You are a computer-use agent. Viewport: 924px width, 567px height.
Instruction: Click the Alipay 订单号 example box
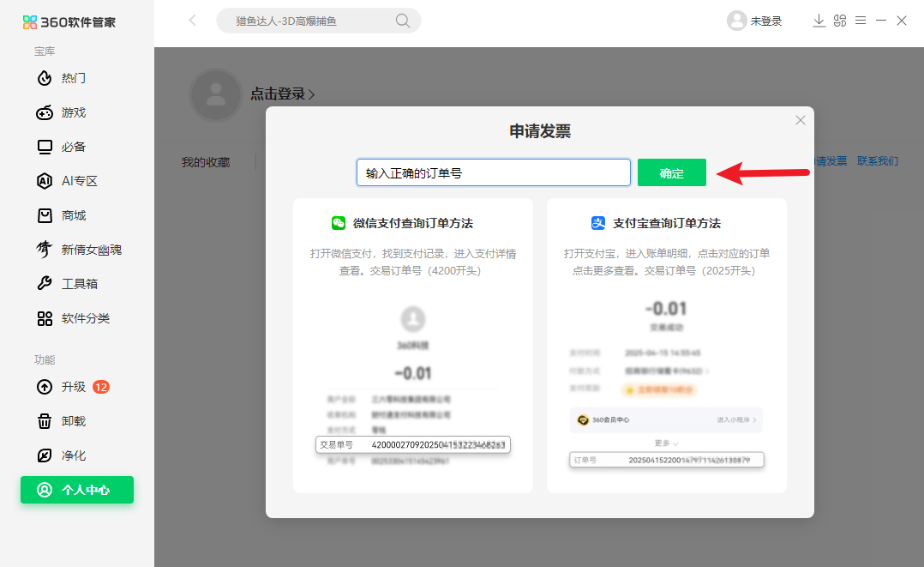click(x=667, y=460)
